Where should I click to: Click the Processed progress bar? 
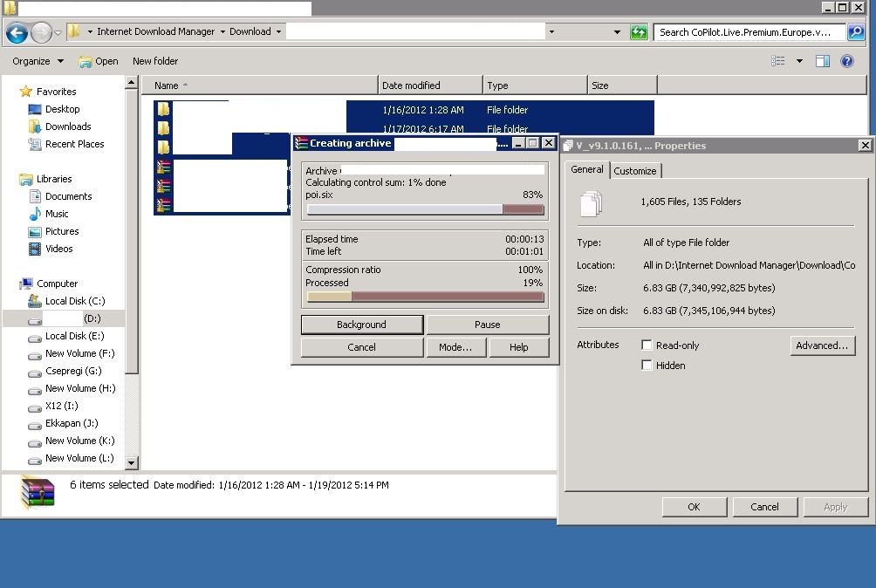tap(425, 297)
